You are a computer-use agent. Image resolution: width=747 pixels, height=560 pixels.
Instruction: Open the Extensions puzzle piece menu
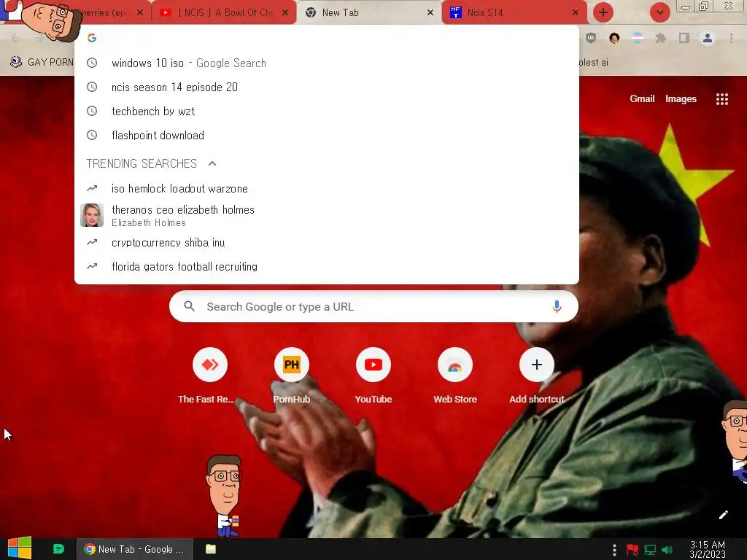click(x=661, y=38)
